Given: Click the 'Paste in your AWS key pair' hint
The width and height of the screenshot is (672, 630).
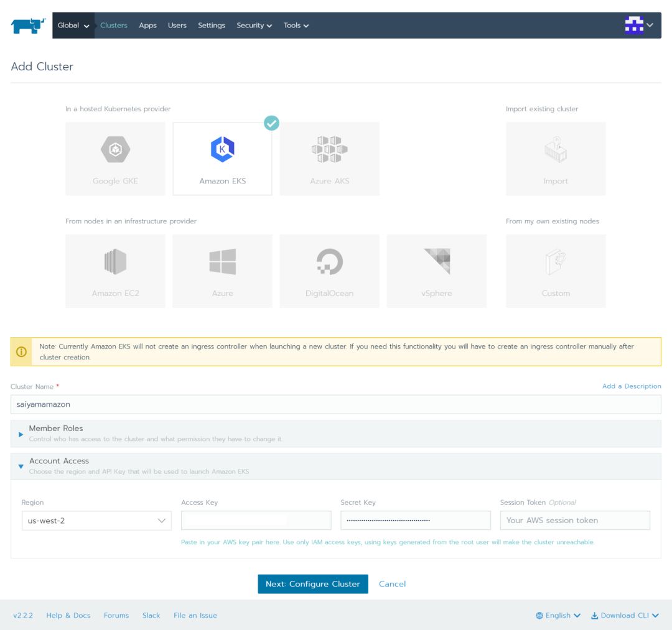Looking at the screenshot, I should [x=388, y=542].
